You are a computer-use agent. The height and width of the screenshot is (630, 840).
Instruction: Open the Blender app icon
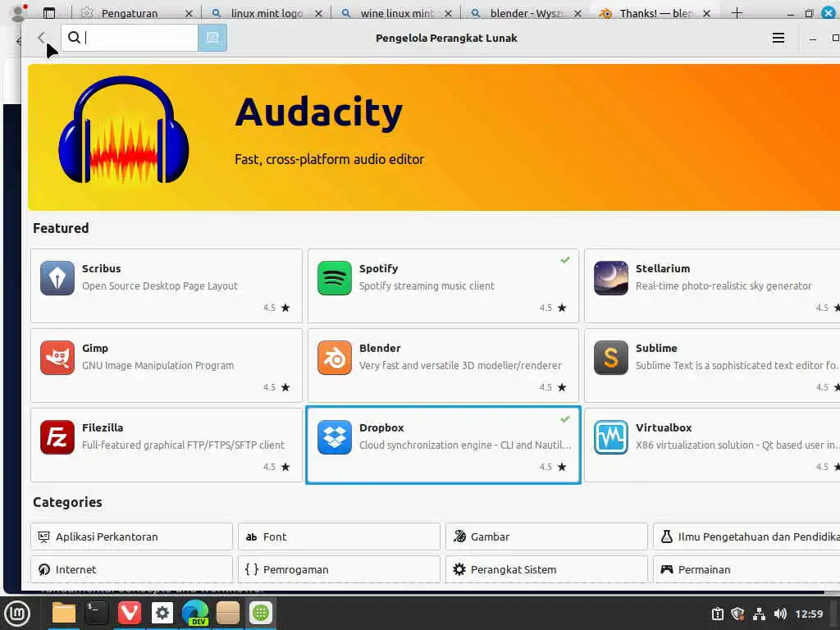click(x=335, y=358)
